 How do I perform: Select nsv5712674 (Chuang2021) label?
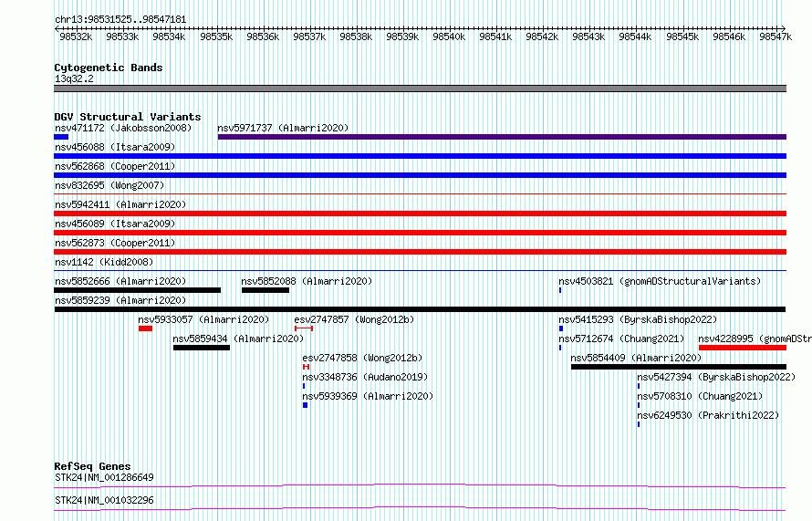[x=621, y=339]
